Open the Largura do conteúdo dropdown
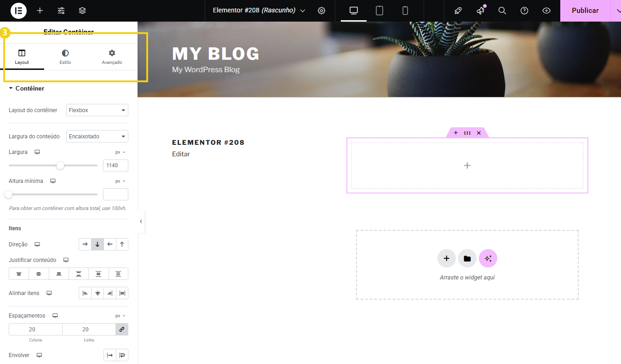Image resolution: width=621 pixels, height=364 pixels. pyautogui.click(x=97, y=136)
